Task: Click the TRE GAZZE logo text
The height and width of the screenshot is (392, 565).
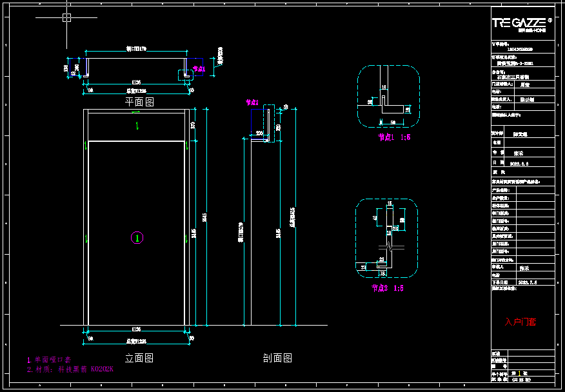Action: [519, 23]
